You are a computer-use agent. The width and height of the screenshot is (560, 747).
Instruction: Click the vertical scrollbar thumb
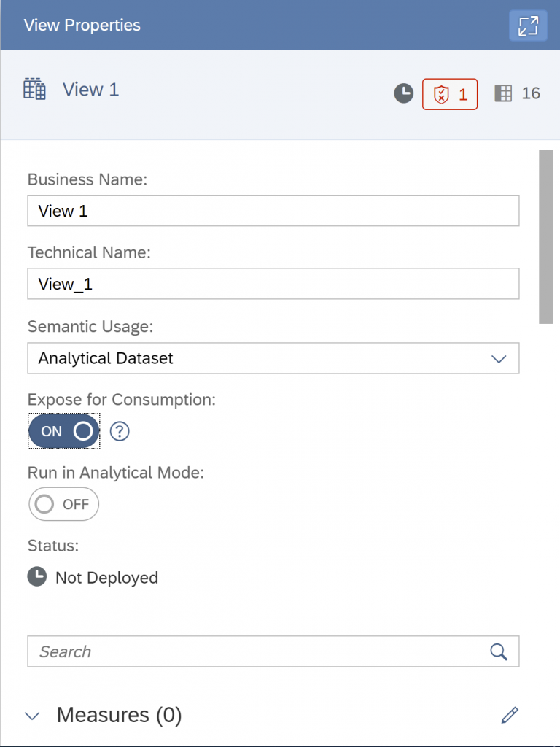(x=545, y=237)
